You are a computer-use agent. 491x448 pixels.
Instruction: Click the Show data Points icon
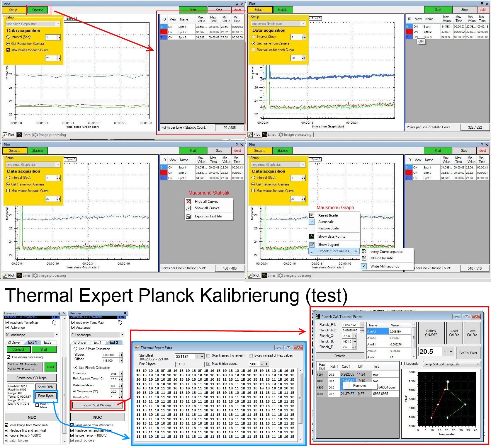tap(312, 236)
